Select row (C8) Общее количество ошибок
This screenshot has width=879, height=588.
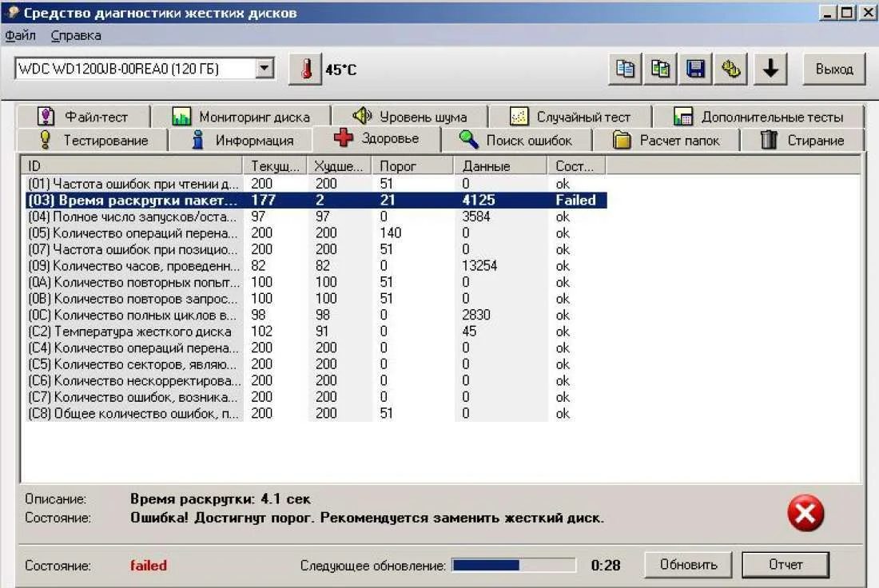click(316, 413)
